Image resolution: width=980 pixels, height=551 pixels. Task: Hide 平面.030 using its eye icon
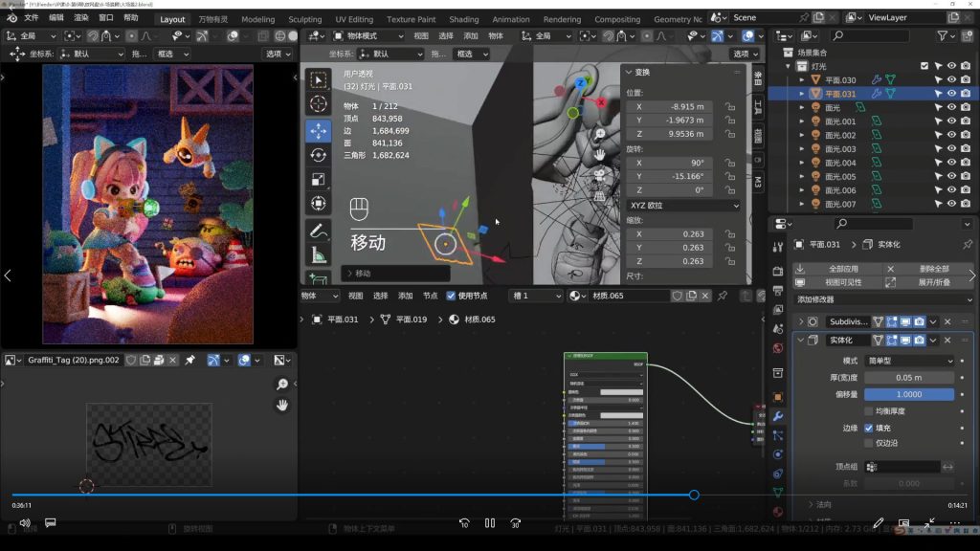pyautogui.click(x=951, y=80)
